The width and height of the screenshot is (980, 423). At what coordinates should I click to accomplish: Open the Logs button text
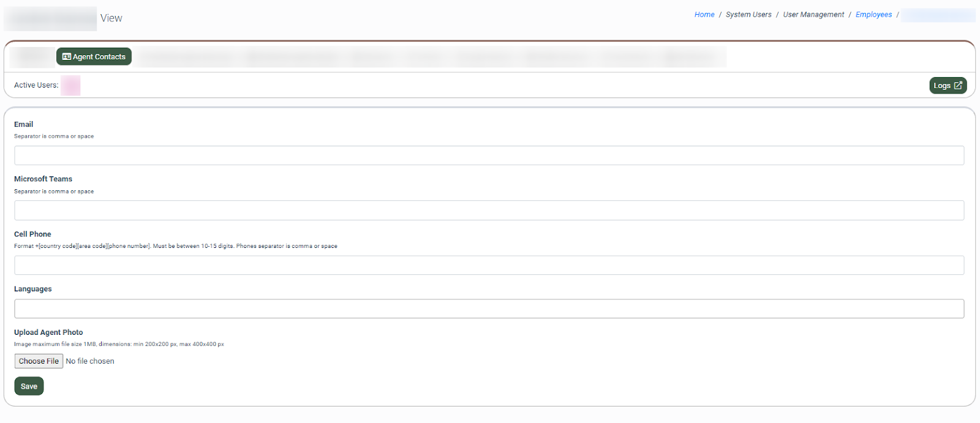pyautogui.click(x=941, y=86)
